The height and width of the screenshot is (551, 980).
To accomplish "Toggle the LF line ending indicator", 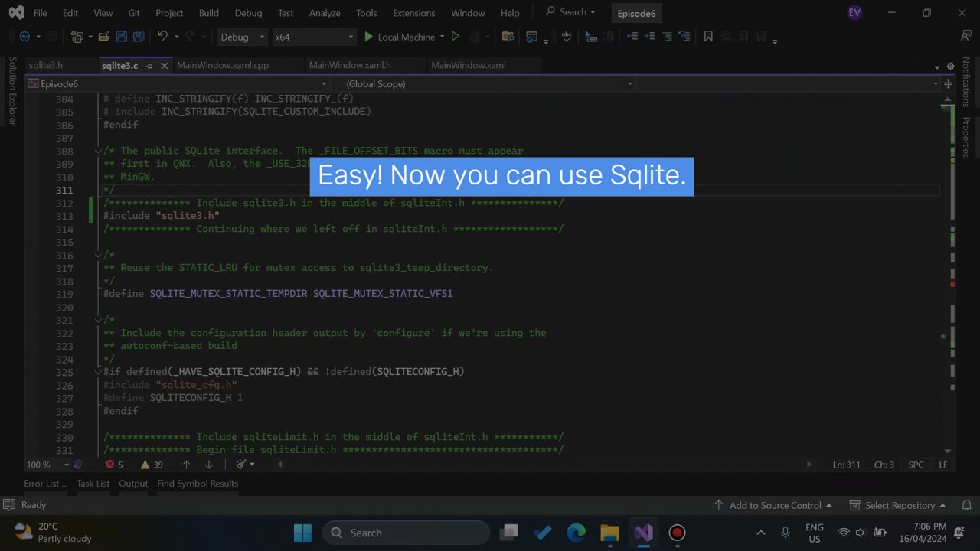I will click(943, 465).
